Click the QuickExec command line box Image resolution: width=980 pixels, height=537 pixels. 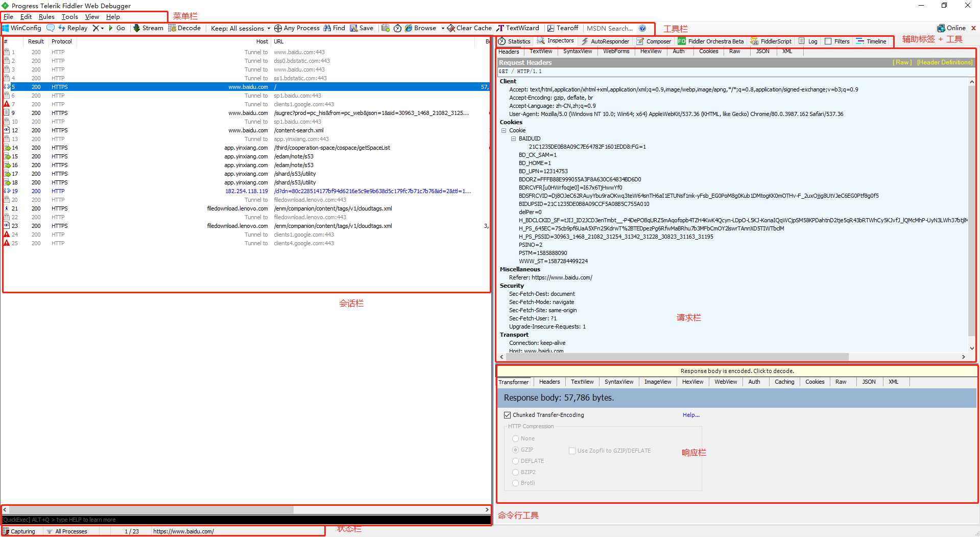tap(246, 520)
